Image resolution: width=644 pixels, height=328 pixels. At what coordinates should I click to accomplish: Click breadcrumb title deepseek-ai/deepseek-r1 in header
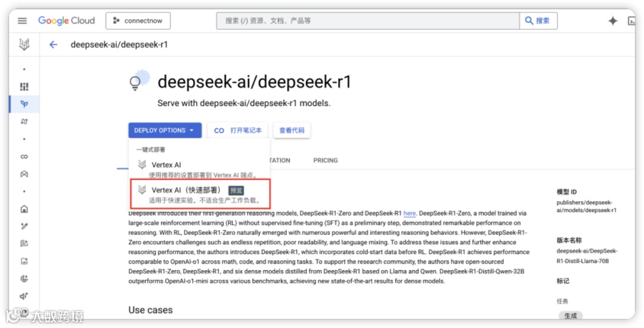(x=119, y=45)
